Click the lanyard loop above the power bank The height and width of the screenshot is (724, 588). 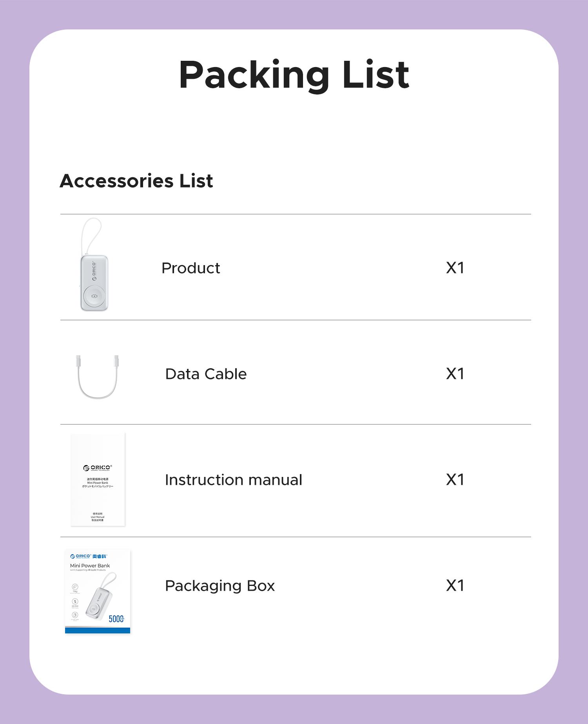92,235
